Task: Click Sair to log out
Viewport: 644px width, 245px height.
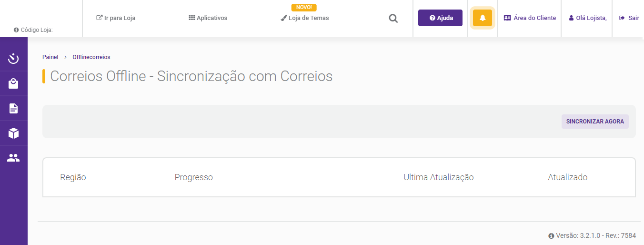Action: (x=629, y=18)
